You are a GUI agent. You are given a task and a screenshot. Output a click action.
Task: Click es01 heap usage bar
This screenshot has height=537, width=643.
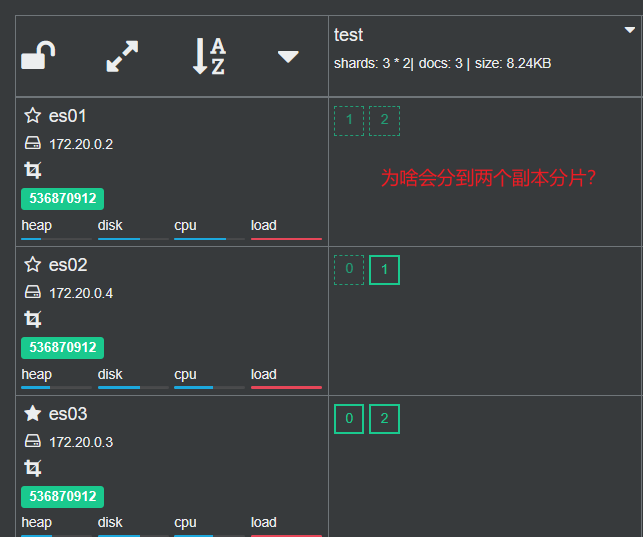pos(57,239)
